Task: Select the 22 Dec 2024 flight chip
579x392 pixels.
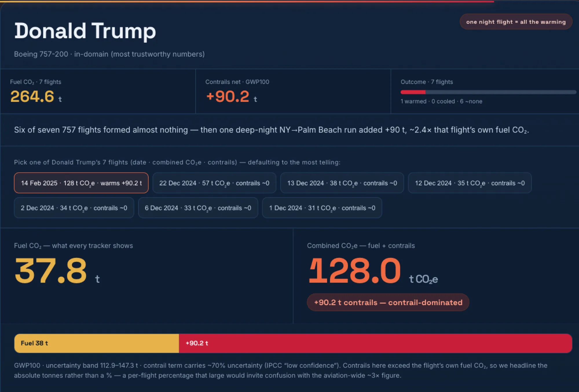Action: pyautogui.click(x=214, y=183)
